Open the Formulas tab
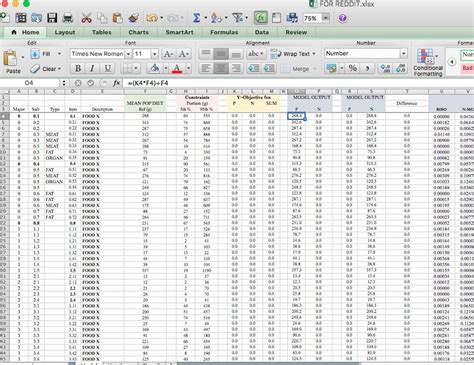 (x=224, y=32)
